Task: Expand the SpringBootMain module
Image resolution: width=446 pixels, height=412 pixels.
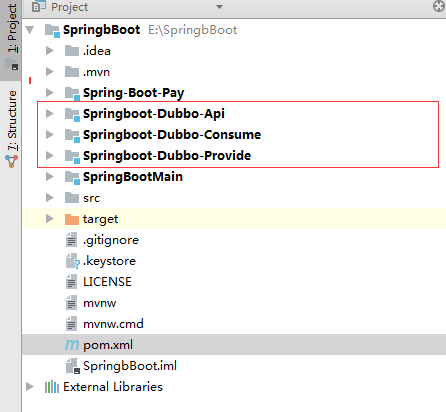Action: [x=50, y=177]
